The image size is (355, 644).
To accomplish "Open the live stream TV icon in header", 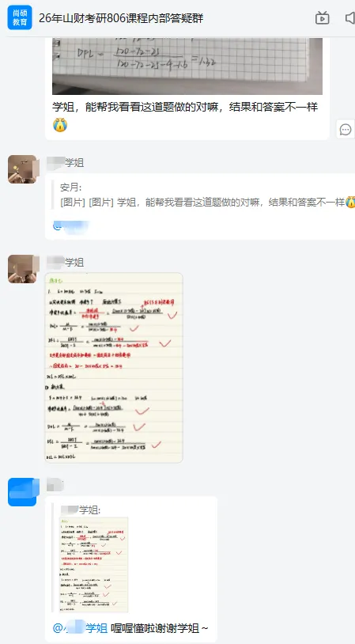I will click(322, 18).
